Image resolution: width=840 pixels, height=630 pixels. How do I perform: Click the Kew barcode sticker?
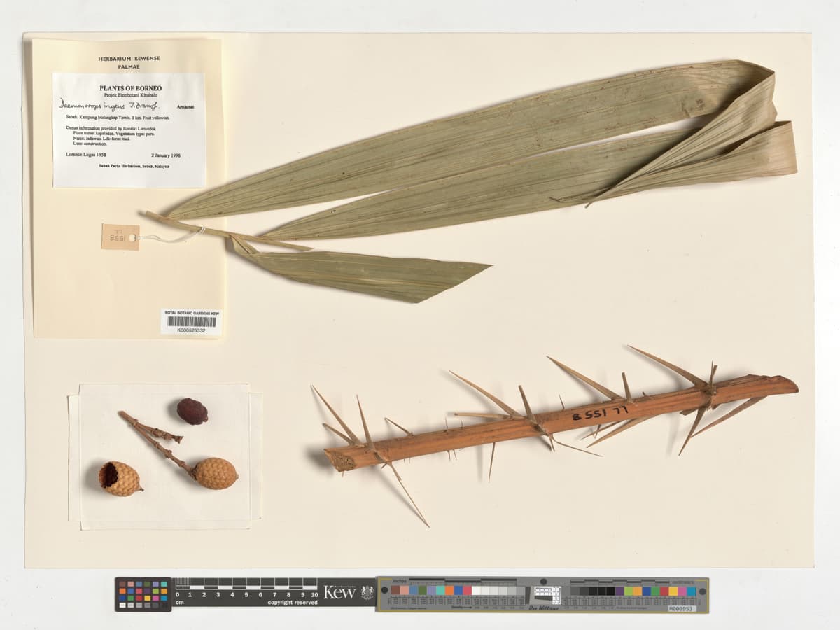coord(192,322)
